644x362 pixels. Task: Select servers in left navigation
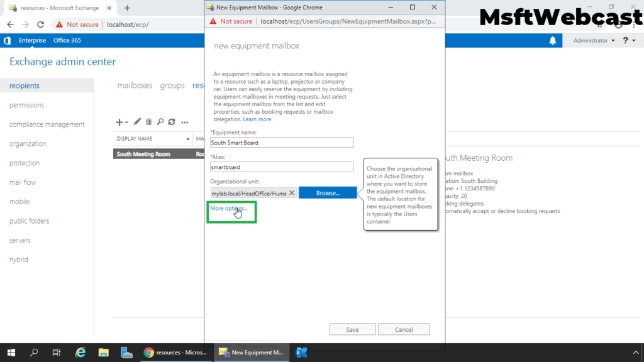tap(19, 240)
